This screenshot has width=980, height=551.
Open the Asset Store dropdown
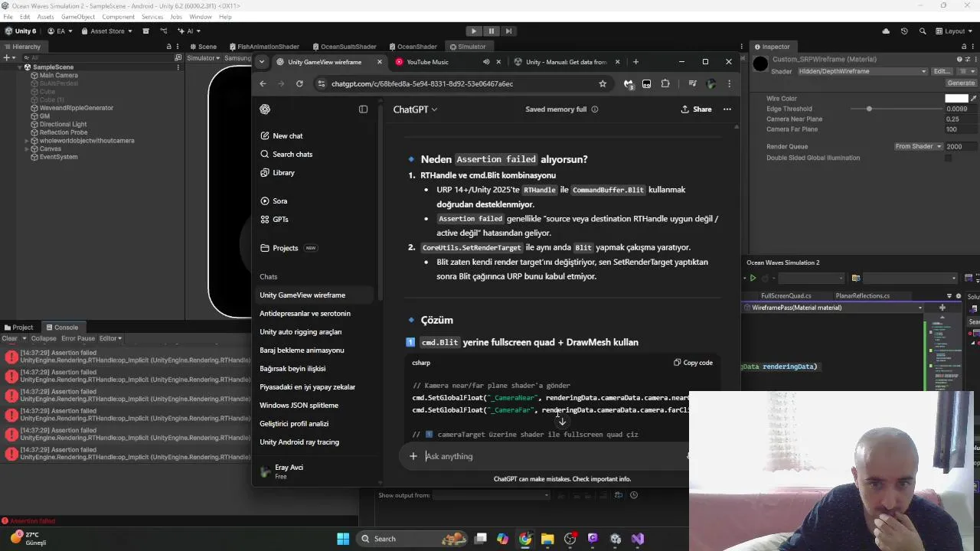(106, 31)
